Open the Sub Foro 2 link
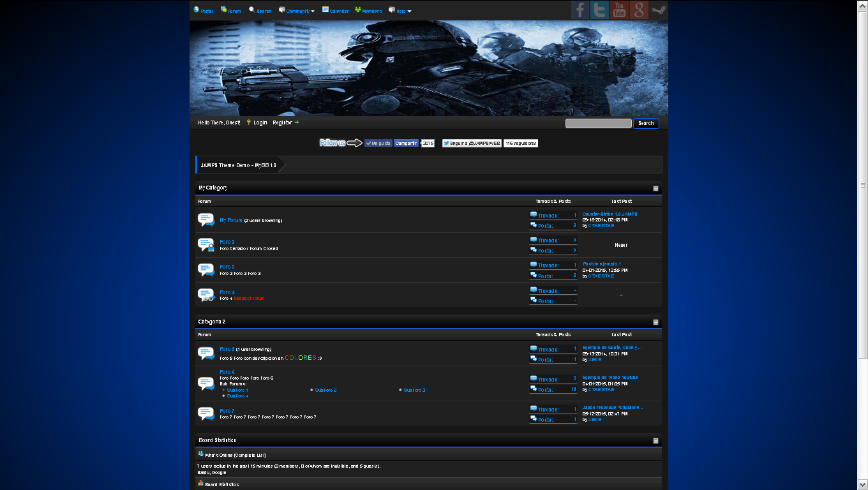The height and width of the screenshot is (490, 868). (x=325, y=390)
